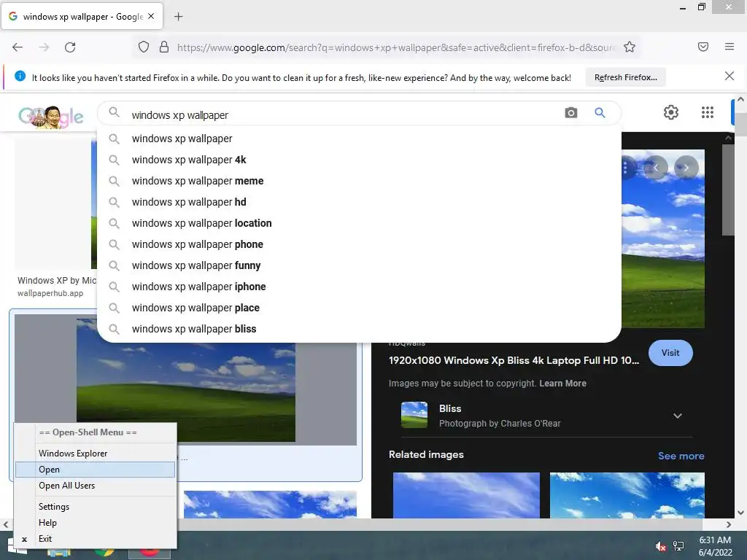Viewport: 747px width, 560px height.
Task: Open Google quick settings gear
Action: (671, 112)
